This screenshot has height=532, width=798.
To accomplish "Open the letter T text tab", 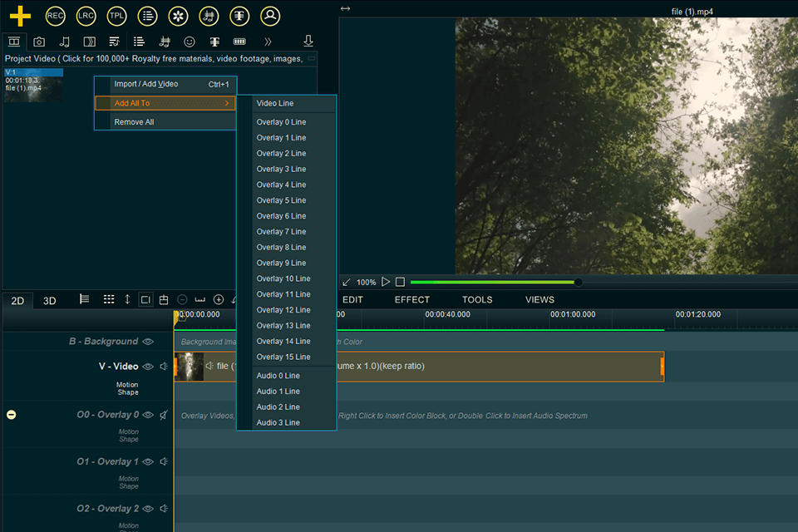I will (x=214, y=42).
